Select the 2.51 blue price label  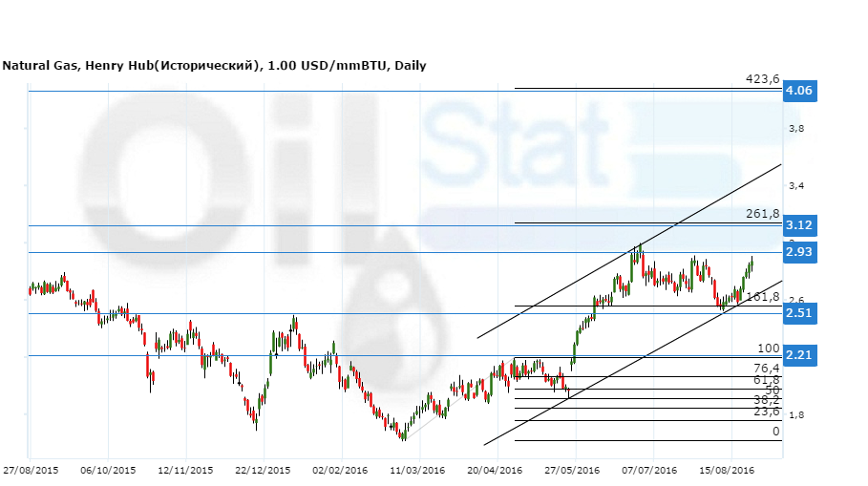tap(797, 313)
